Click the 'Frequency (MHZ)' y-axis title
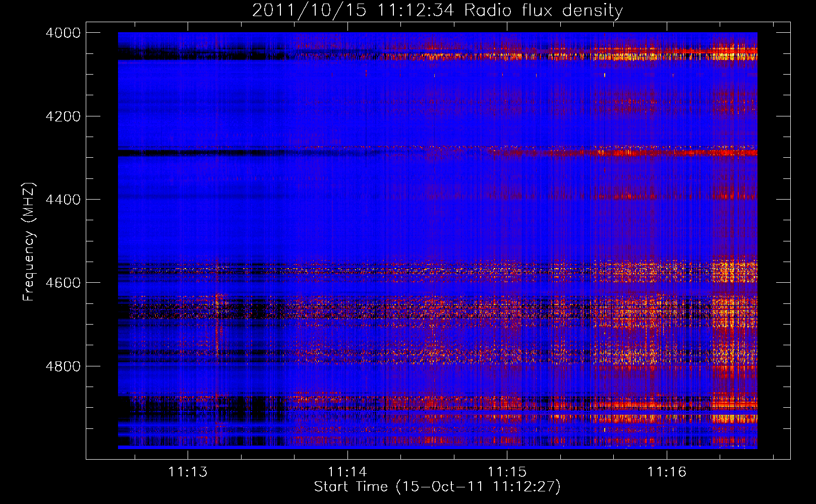 (29, 242)
